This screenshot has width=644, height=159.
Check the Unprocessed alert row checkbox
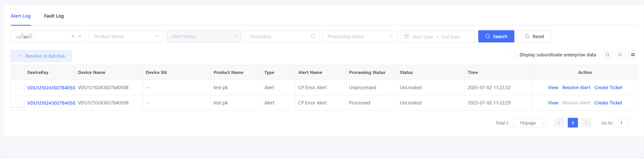(x=18, y=88)
